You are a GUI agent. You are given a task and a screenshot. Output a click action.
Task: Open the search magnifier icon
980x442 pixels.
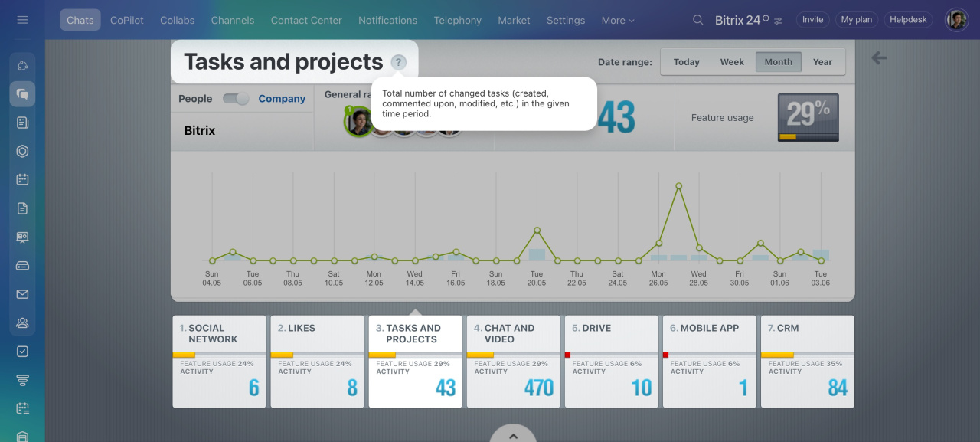coord(697,20)
